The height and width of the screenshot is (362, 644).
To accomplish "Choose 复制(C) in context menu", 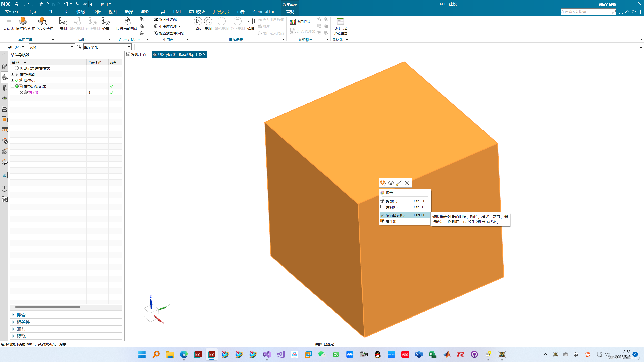I will 405,207.
